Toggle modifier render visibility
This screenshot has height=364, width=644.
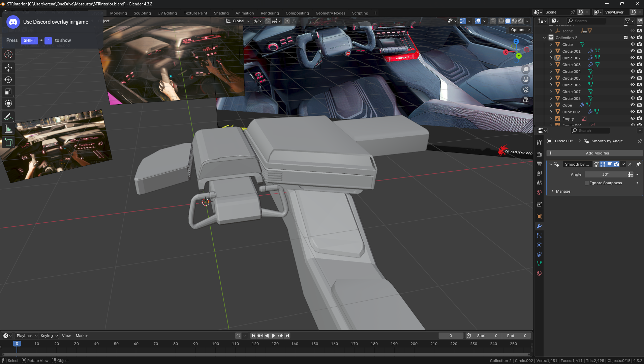coord(616,164)
